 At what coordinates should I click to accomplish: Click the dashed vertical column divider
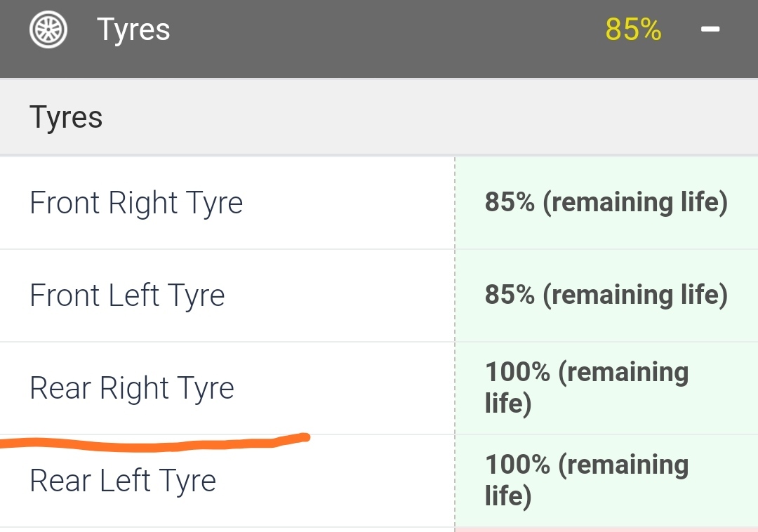455,343
